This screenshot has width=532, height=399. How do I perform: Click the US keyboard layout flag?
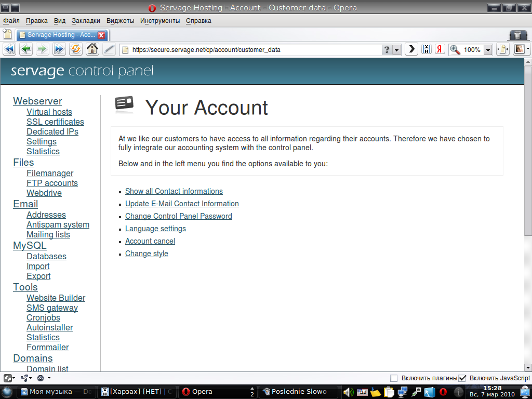[362, 392]
